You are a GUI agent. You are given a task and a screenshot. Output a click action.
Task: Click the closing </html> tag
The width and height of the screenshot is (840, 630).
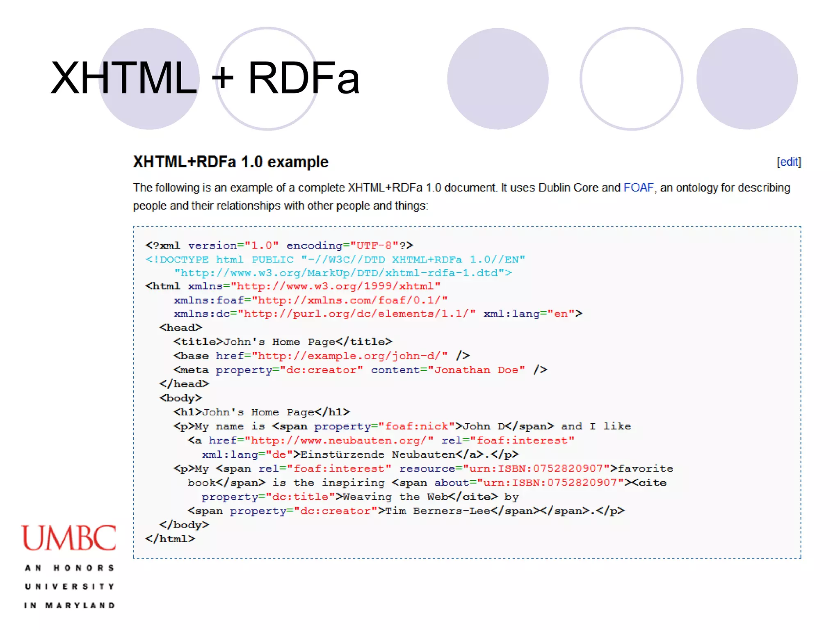coord(170,539)
